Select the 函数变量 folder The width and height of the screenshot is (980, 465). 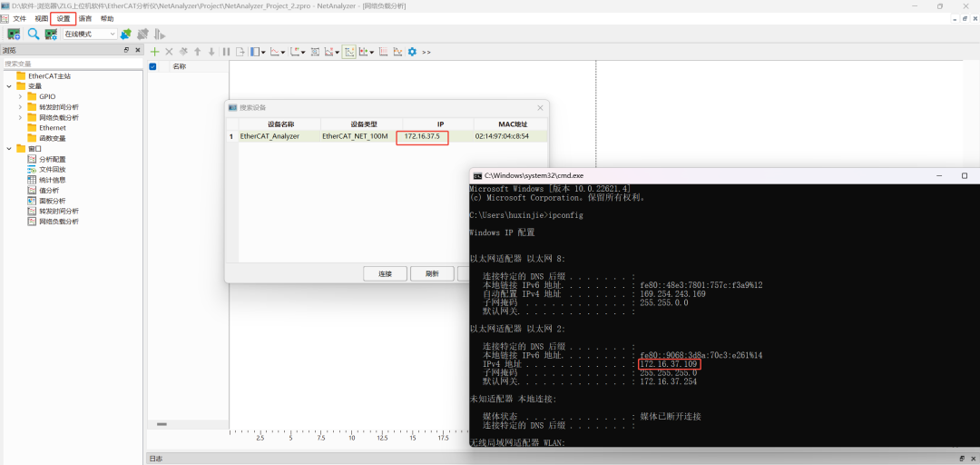pos(47,138)
